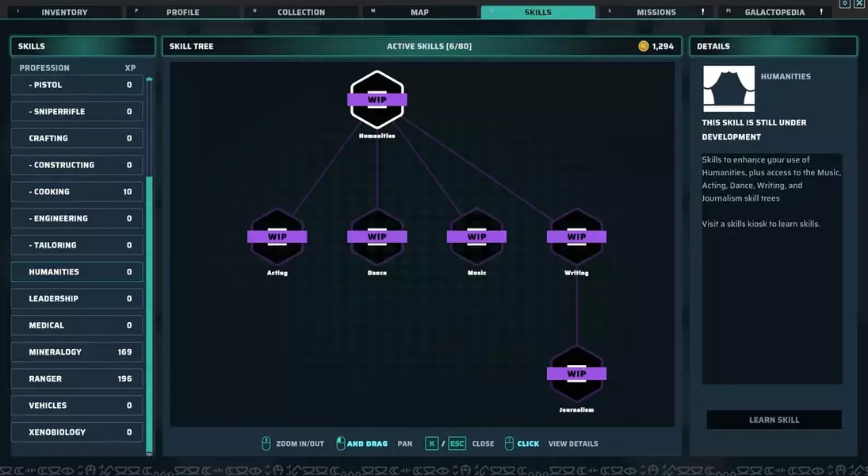Viewport: 868px width, 476px height.
Task: Click the Mineralogy XP value 169
Action: coord(124,352)
